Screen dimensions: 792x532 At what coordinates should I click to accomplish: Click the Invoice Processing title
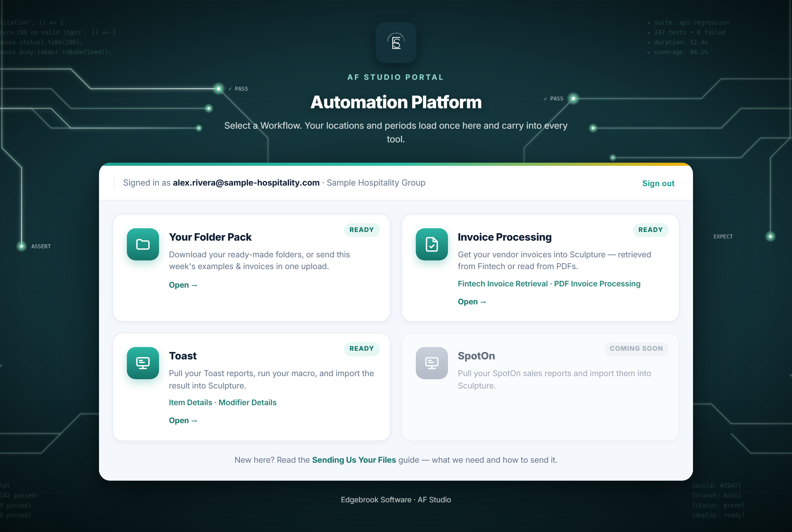505,237
